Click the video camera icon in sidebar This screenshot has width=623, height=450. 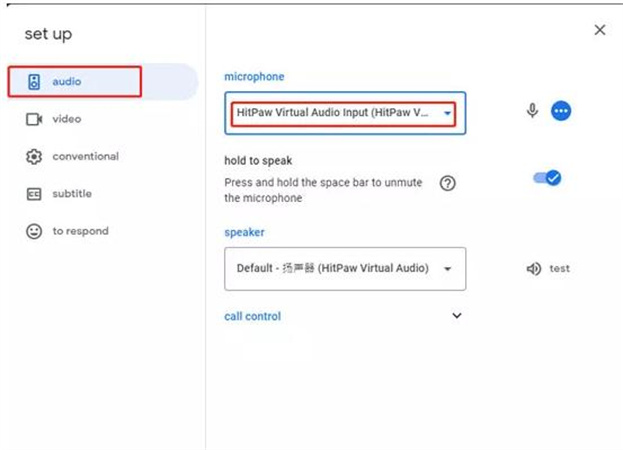[34, 119]
